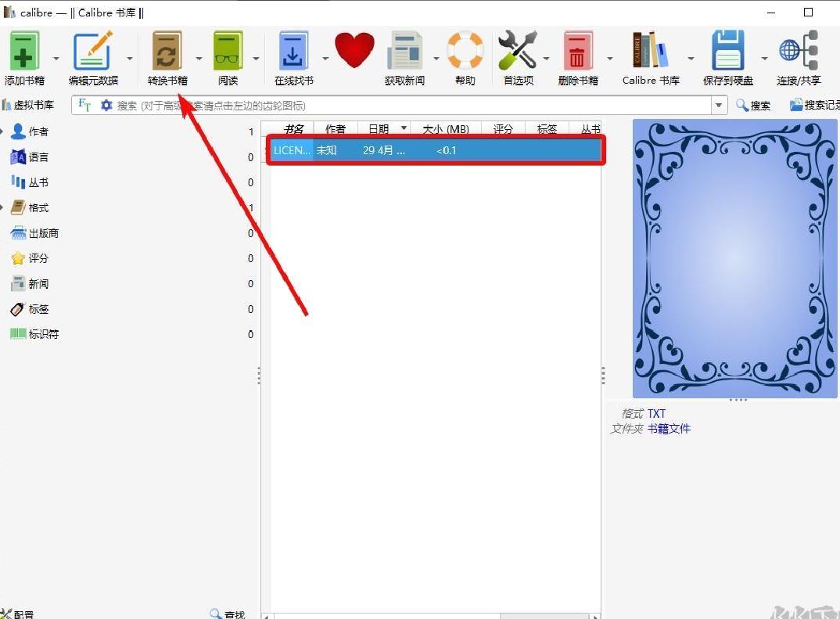Click the 搜索 button with magnifier
Viewport: 840px width, 619px height.
[x=752, y=105]
